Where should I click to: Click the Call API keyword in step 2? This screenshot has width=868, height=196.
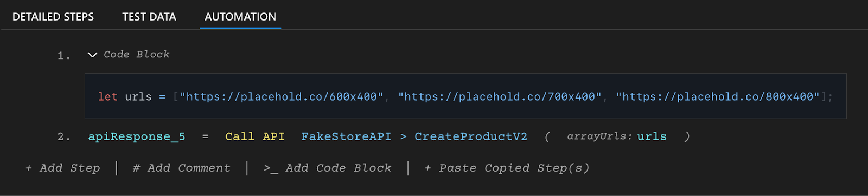click(x=255, y=136)
